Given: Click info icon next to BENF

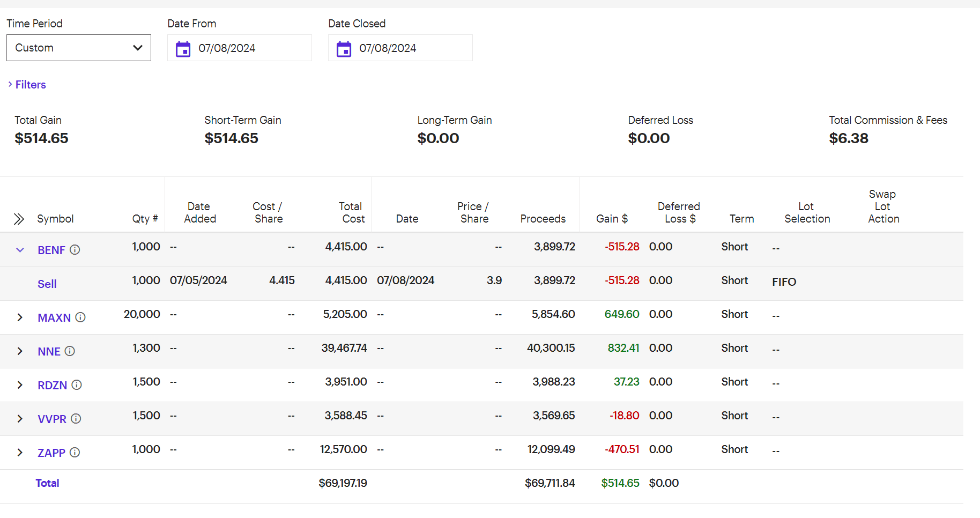Looking at the screenshot, I should 75,250.
